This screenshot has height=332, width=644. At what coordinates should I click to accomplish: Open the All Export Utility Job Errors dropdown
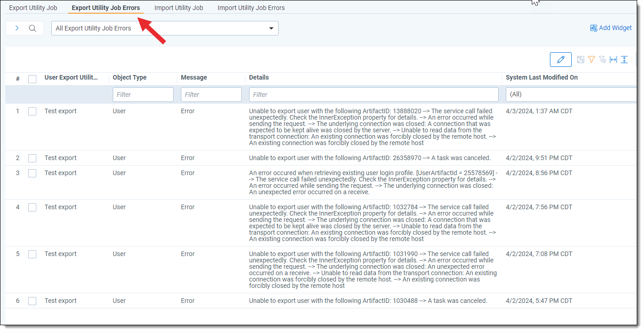pyautogui.click(x=165, y=28)
